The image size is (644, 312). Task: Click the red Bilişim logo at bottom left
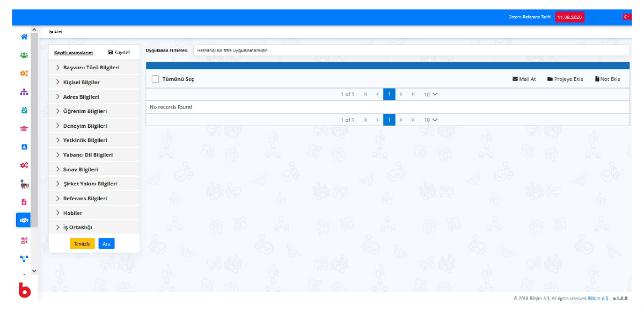point(24,290)
